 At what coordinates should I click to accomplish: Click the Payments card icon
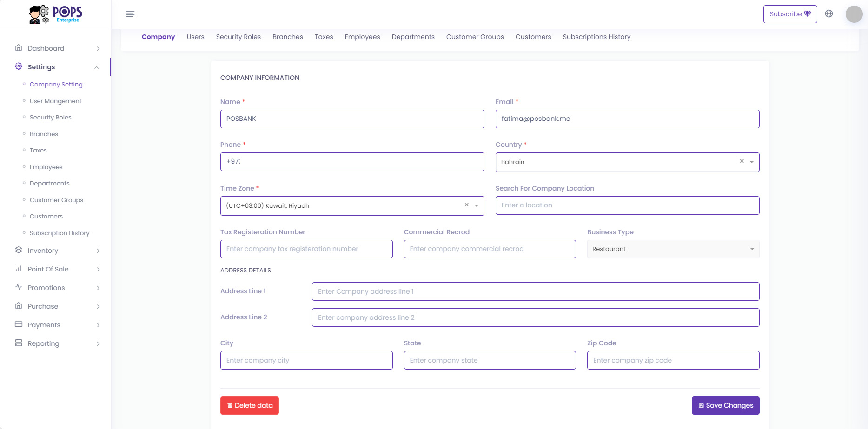(x=19, y=324)
